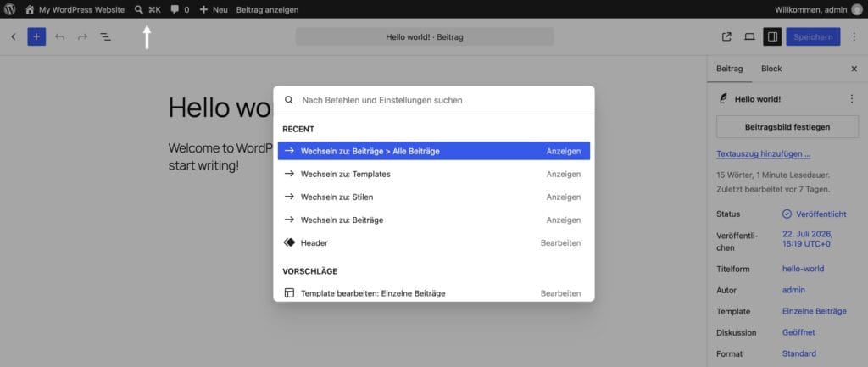Select the Header Bearbeiten command
The height and width of the screenshot is (367, 868).
click(x=434, y=243)
